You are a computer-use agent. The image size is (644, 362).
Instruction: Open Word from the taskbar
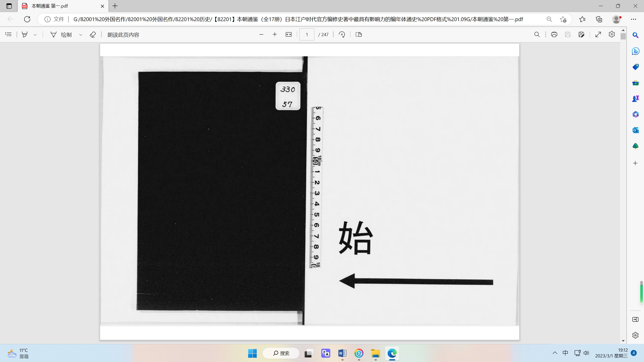[342, 353]
